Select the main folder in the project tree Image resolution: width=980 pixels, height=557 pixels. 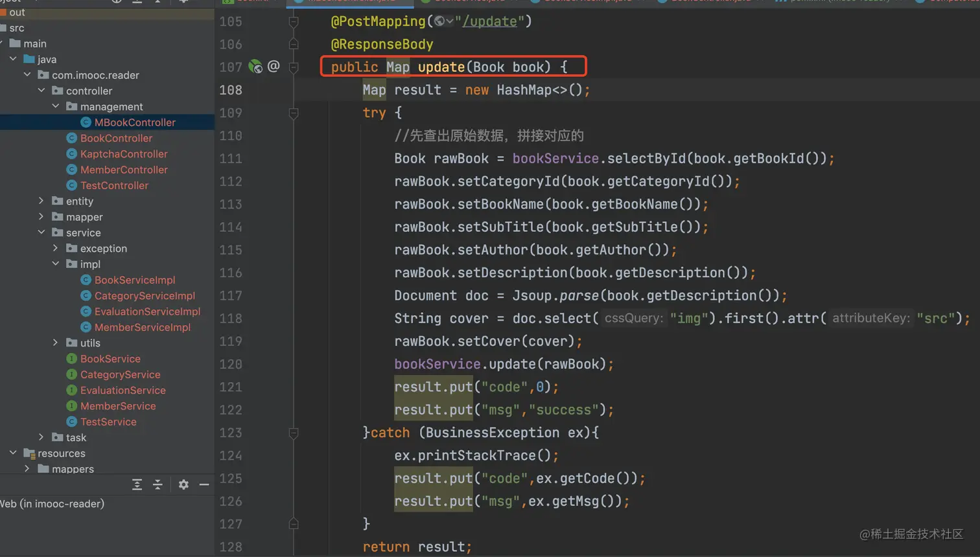pyautogui.click(x=35, y=43)
